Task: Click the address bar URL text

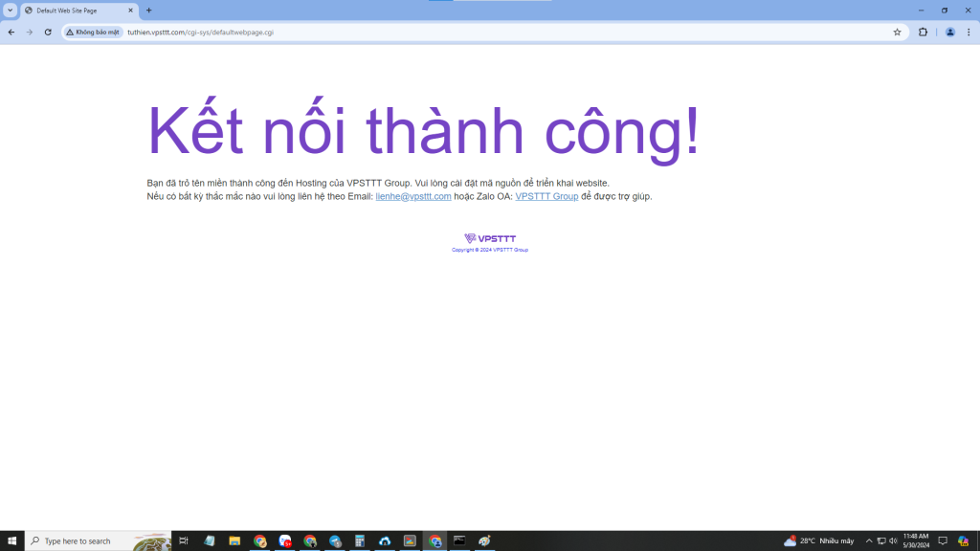Action: [200, 32]
